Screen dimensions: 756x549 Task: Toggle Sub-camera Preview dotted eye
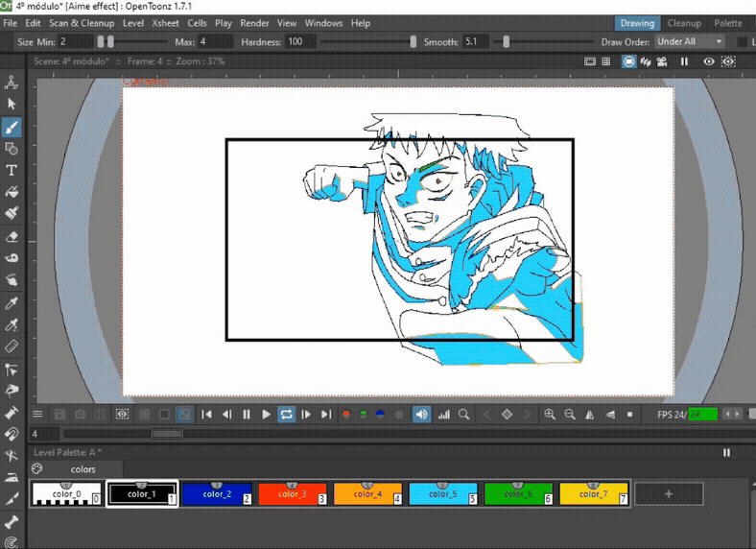pos(728,61)
